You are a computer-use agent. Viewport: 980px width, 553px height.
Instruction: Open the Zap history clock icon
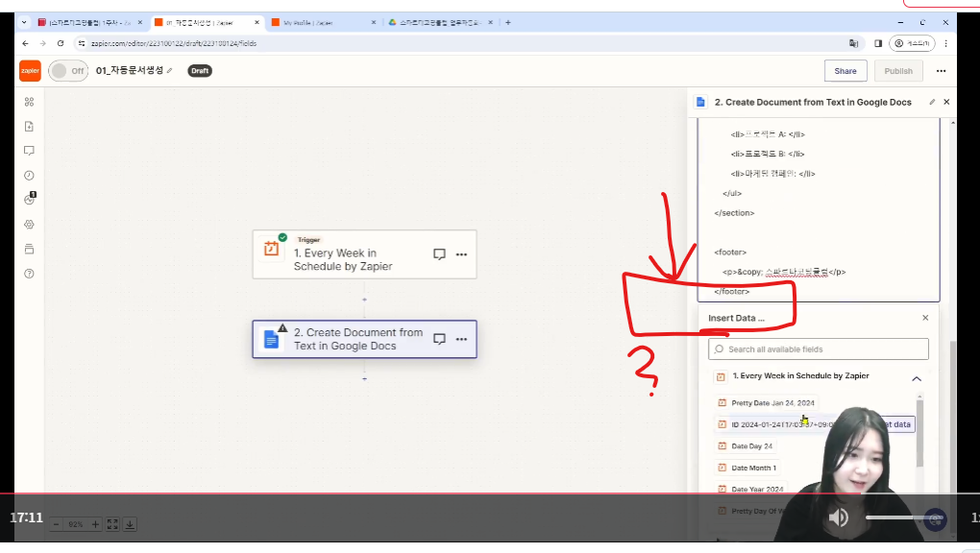tap(30, 176)
